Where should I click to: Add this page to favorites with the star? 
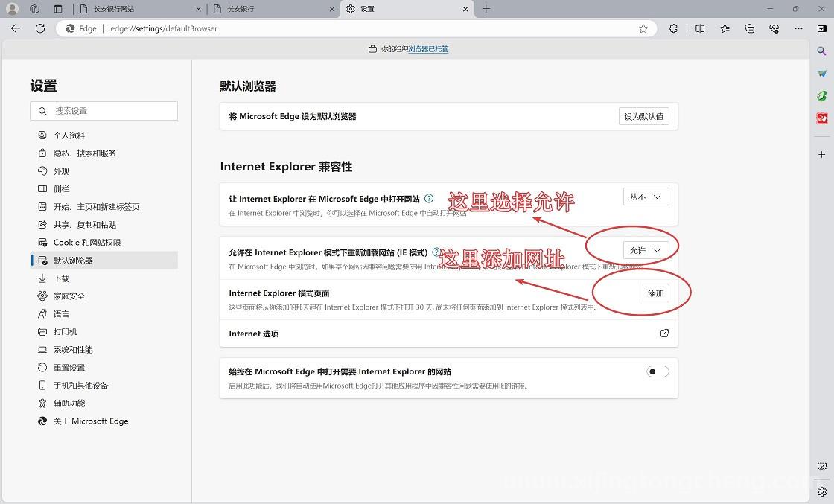click(x=643, y=29)
